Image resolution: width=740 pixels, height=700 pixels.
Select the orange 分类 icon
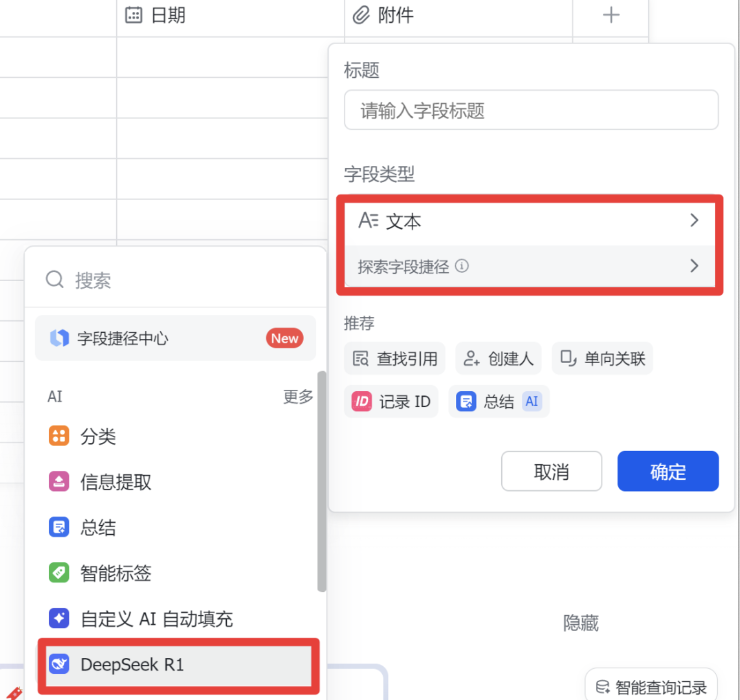pyautogui.click(x=59, y=436)
